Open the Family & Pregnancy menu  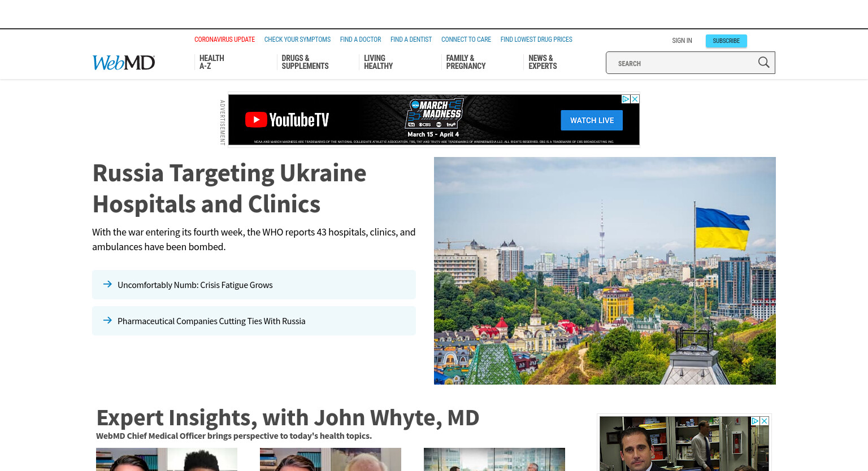pos(466,62)
